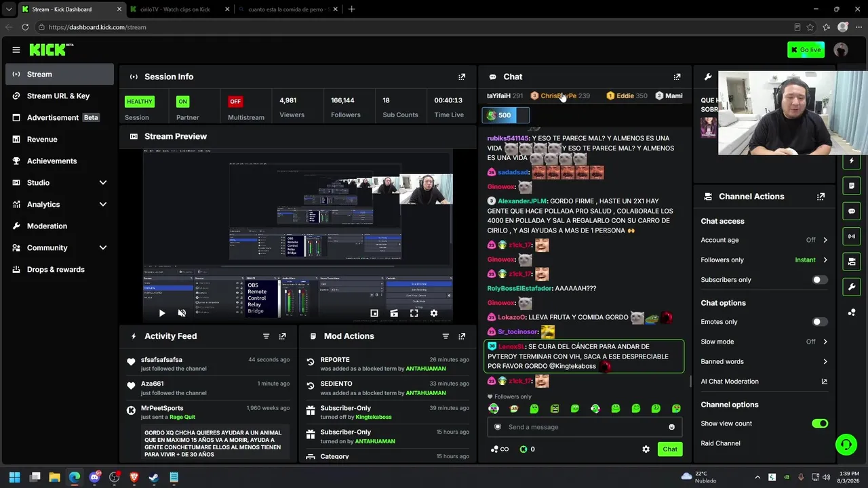Screen dimensions: 868x488
Task: Open Stream URL & Key page
Action: [60, 96]
